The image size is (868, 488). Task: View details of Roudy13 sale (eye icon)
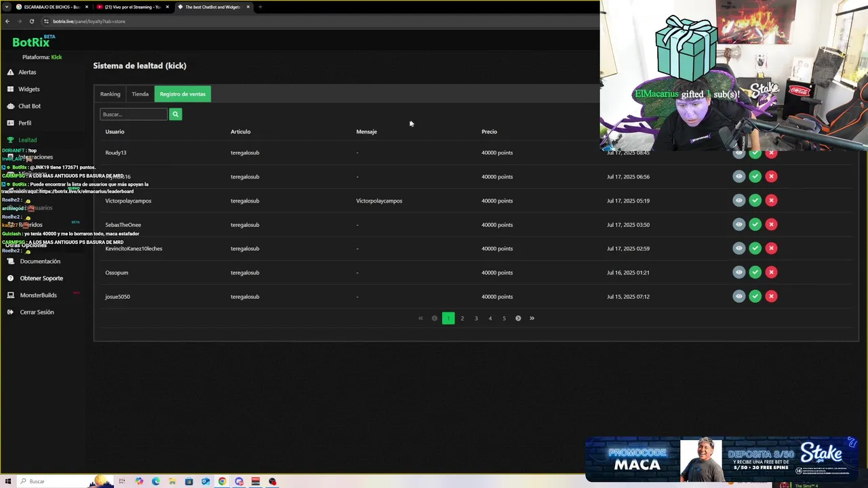coord(738,152)
